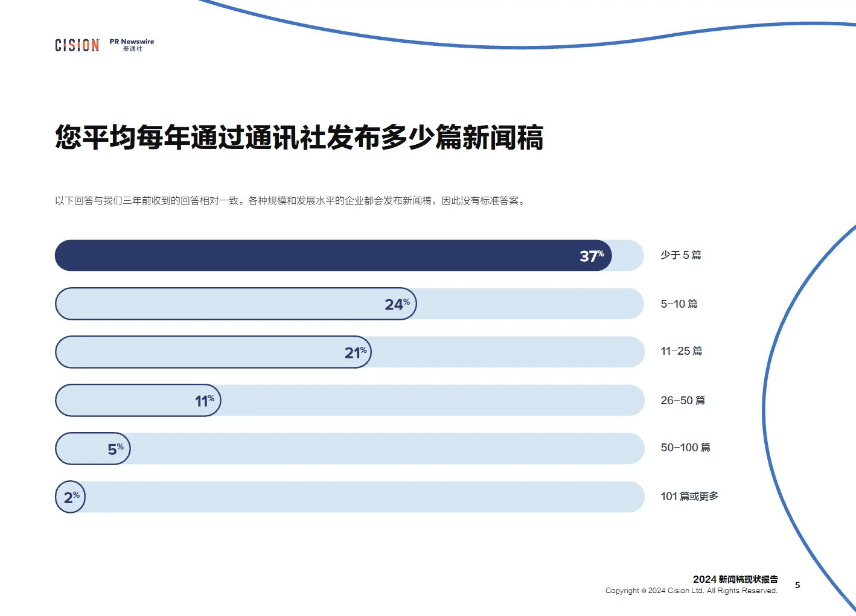This screenshot has width=856, height=616.
Task: Click the CISION logo
Action: pyautogui.click(x=77, y=45)
